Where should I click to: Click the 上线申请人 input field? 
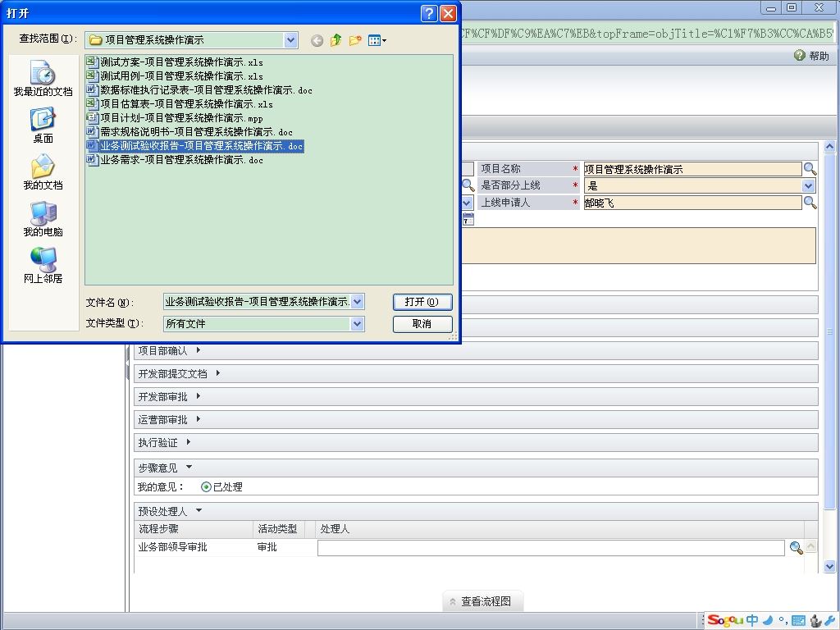tap(692, 203)
